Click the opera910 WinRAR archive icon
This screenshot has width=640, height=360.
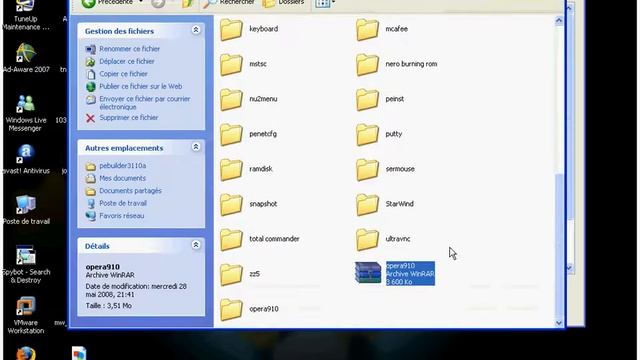(x=368, y=273)
